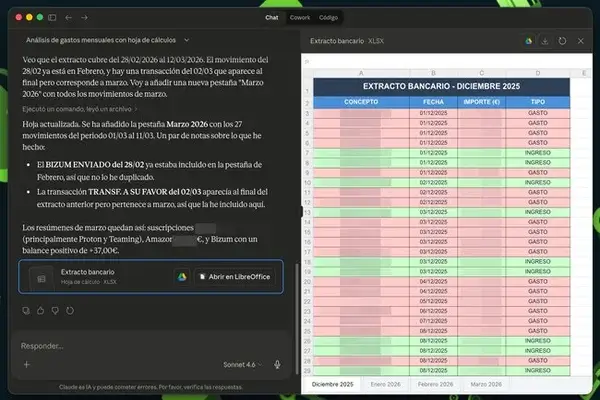Viewport: 600px width, 400px height.
Task: Select the Febrero 2026 sheet tab
Action: [435, 384]
